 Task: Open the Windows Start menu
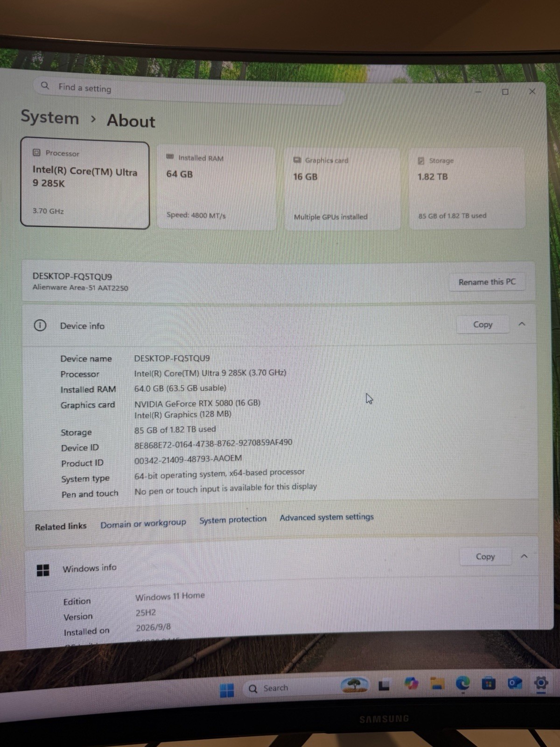(227, 690)
